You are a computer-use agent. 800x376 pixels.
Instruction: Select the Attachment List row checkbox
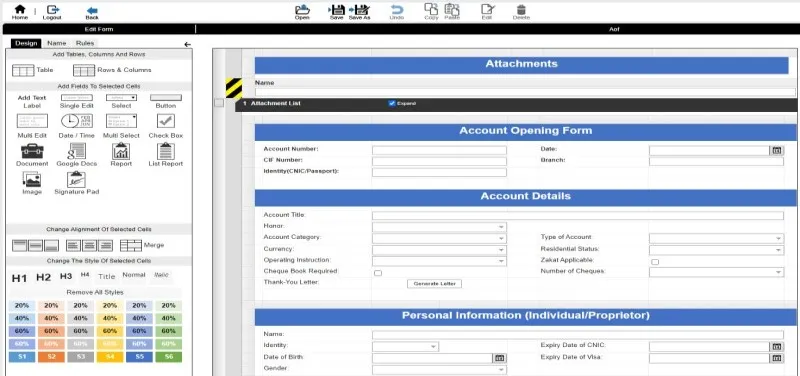click(x=219, y=103)
